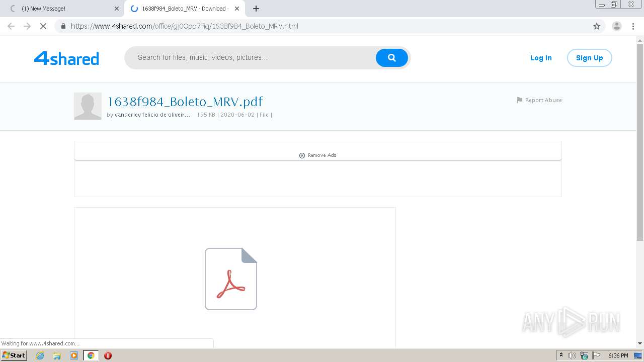
Task: Click the 2020-06-02 upload date text
Action: click(x=237, y=115)
